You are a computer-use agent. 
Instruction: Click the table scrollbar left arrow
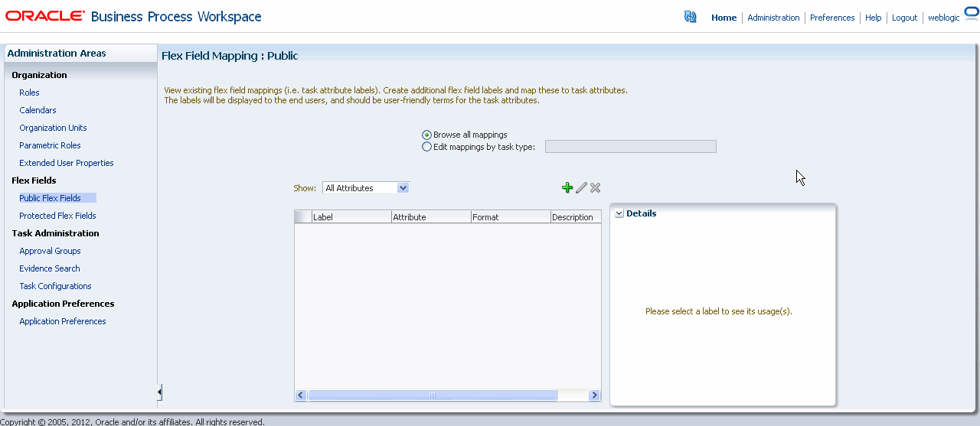tap(301, 395)
